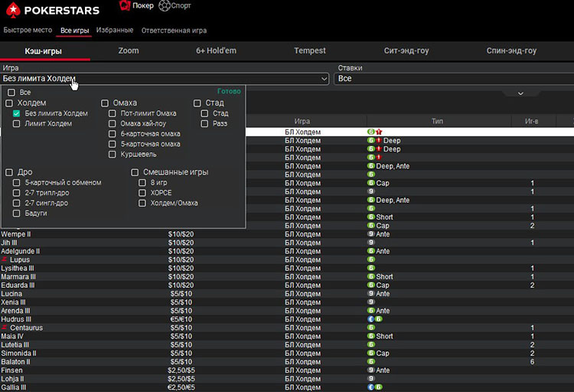Check the ХОРСЕ option
This screenshot has height=392, width=574.
click(142, 193)
